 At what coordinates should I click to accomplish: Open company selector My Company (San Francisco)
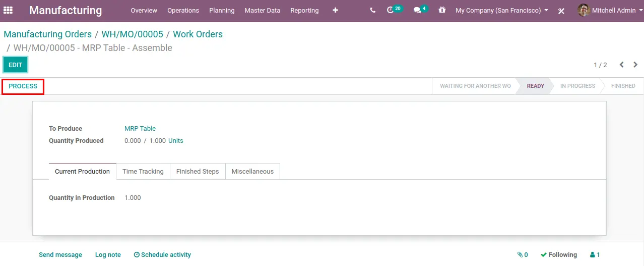502,10
